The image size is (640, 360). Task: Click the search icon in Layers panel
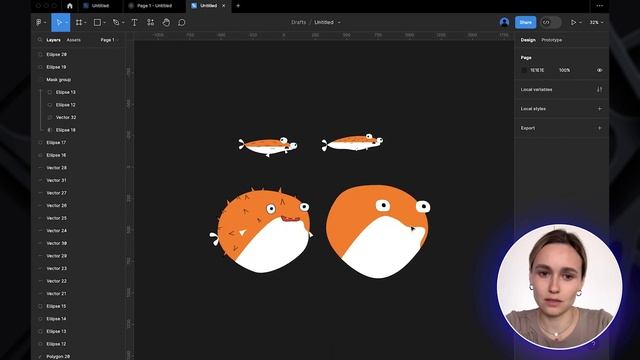40,40
